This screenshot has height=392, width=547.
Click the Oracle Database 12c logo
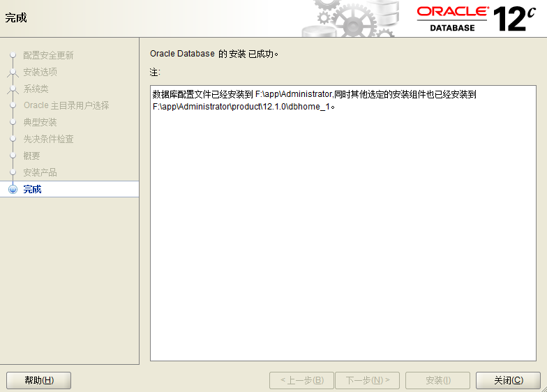[x=476, y=18]
